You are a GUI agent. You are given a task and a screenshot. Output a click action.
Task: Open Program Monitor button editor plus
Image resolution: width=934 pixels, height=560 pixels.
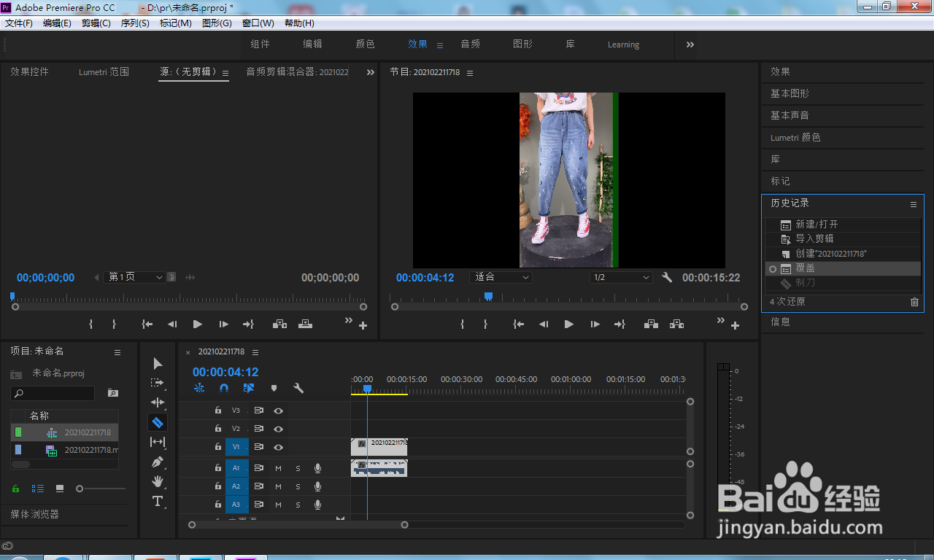(735, 326)
